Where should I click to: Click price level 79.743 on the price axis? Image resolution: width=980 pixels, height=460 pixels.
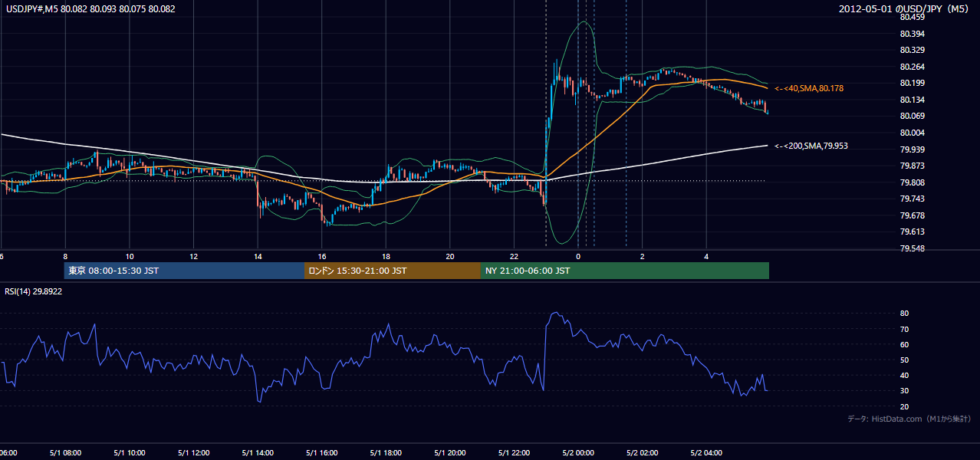912,199
